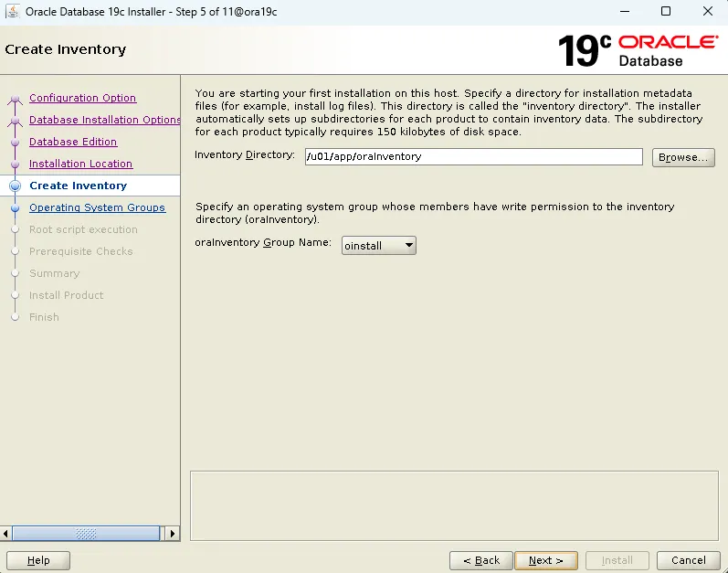Go back with the < Back button
The image size is (728, 573).
[x=481, y=560]
